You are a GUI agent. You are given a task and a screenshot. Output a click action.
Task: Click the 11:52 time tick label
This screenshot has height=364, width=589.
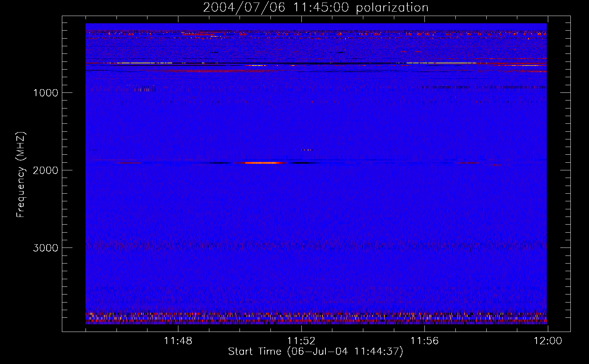(301, 341)
